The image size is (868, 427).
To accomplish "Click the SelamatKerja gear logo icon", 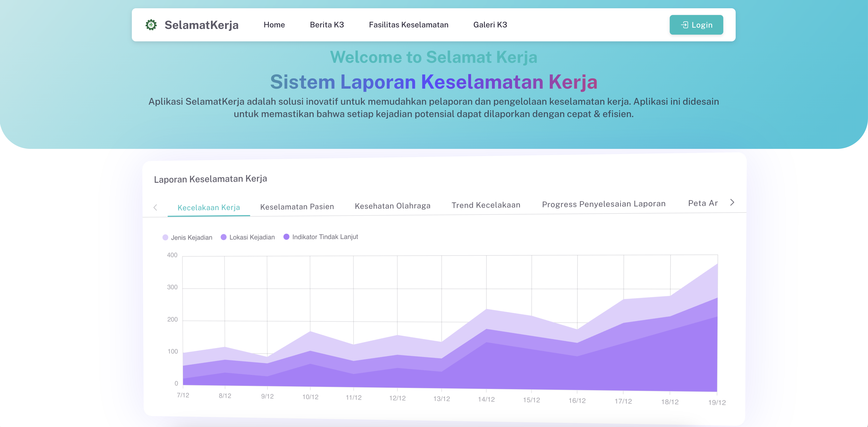I will [151, 25].
